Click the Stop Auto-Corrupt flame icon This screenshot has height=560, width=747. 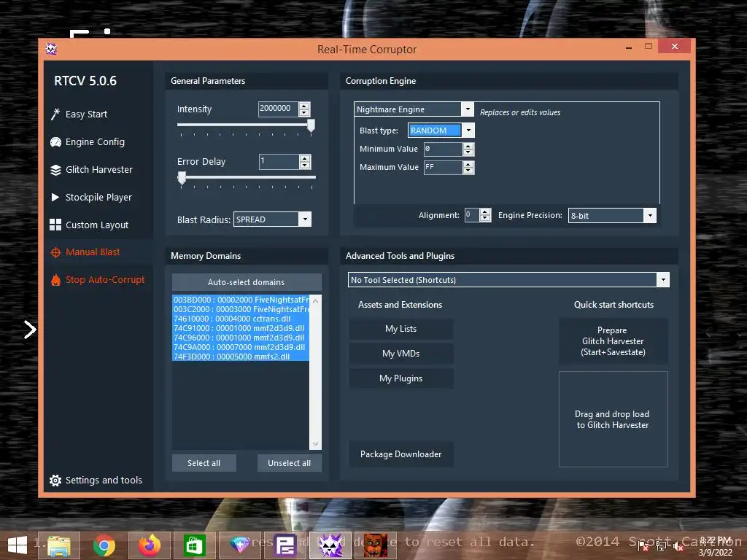(x=55, y=280)
